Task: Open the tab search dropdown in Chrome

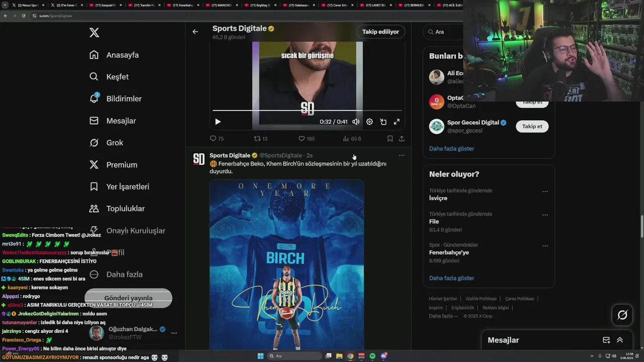Action: pos(5,5)
